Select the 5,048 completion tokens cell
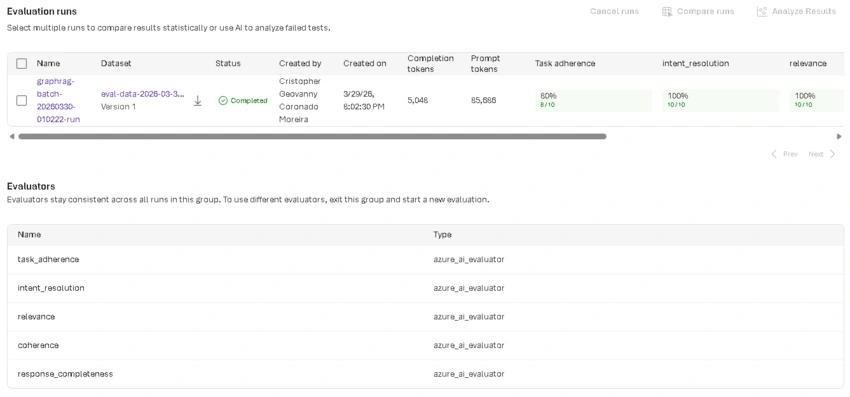The height and width of the screenshot is (397, 850). click(417, 101)
